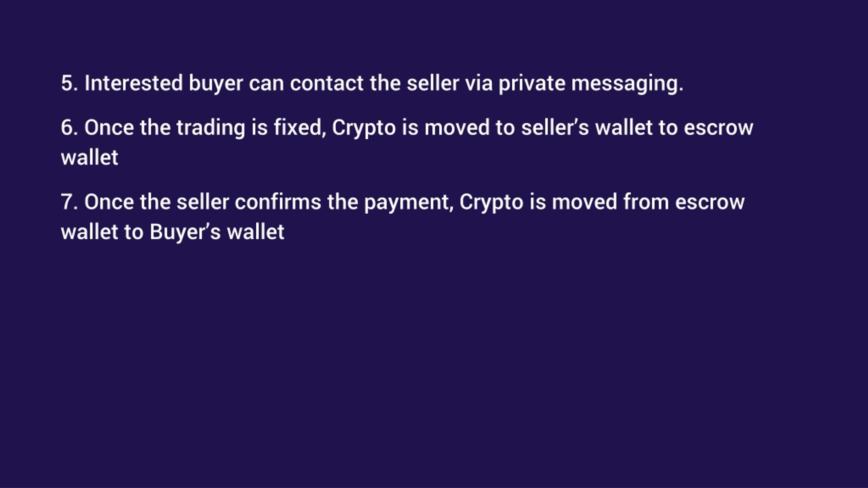This screenshot has width=868, height=488.
Task: Click the word "Buyer's" in step 7
Action: 185,233
